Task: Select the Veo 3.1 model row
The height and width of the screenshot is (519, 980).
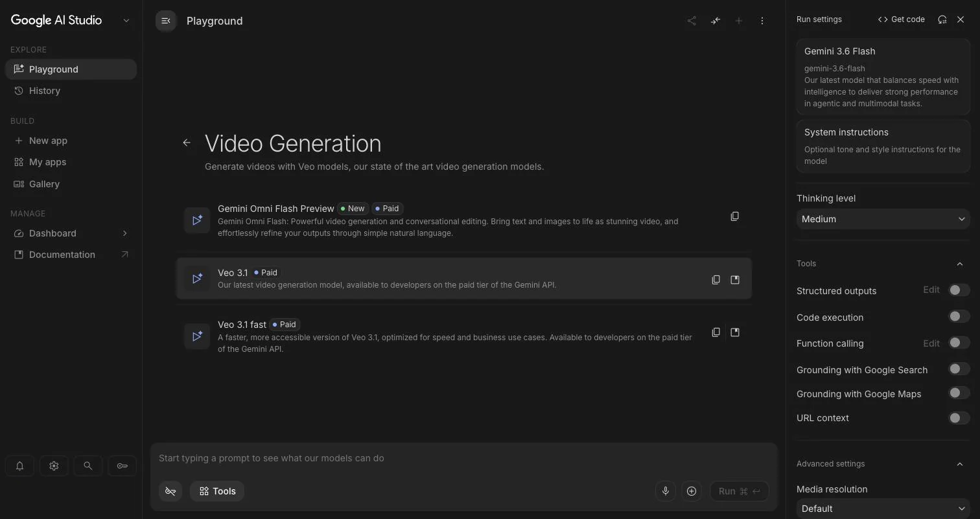Action: 464,279
